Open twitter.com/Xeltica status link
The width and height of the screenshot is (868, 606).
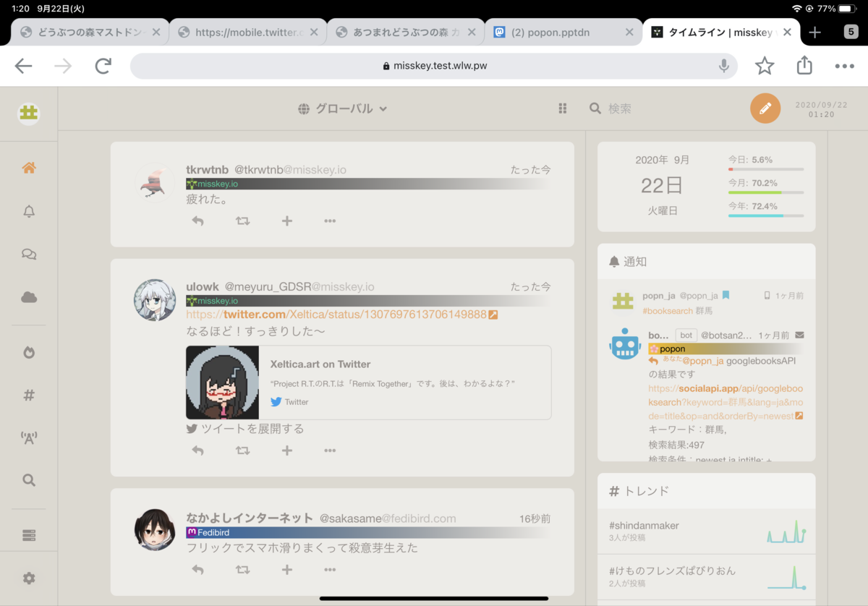coord(341,315)
